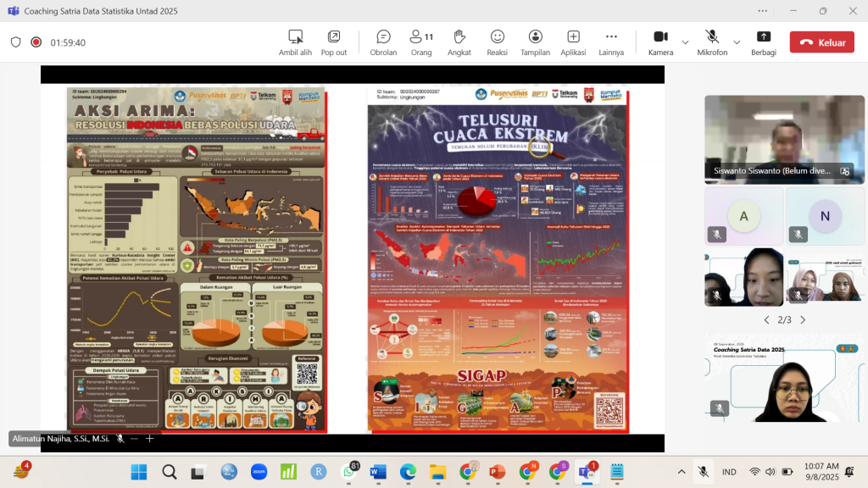
Task: Open the Aplikasi apps panel
Action: [573, 42]
